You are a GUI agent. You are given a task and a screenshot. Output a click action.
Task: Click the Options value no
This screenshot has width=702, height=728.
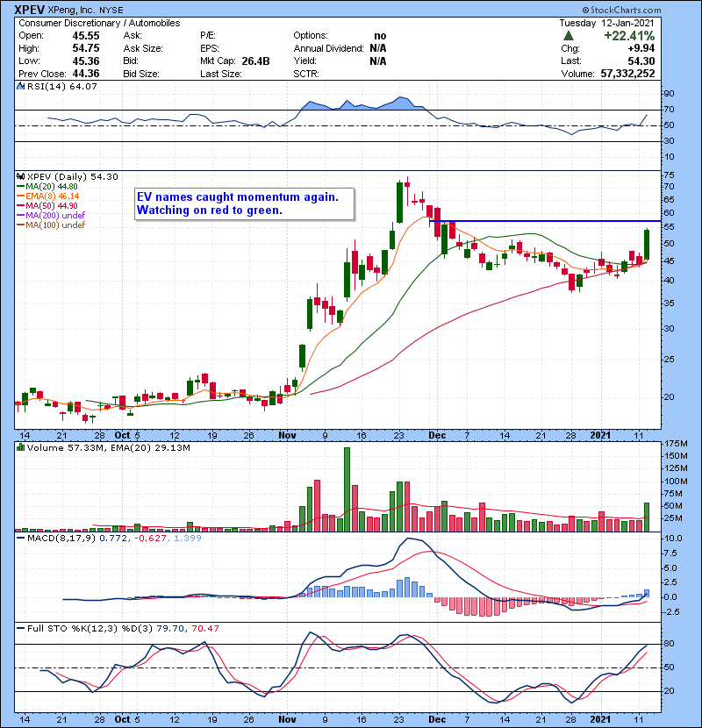pos(380,36)
